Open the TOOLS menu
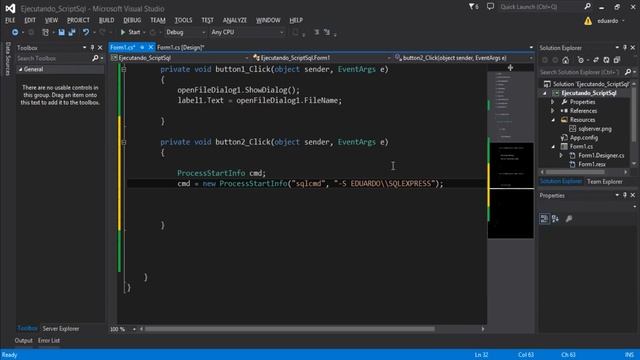This screenshot has width=640, height=360. tap(183, 20)
